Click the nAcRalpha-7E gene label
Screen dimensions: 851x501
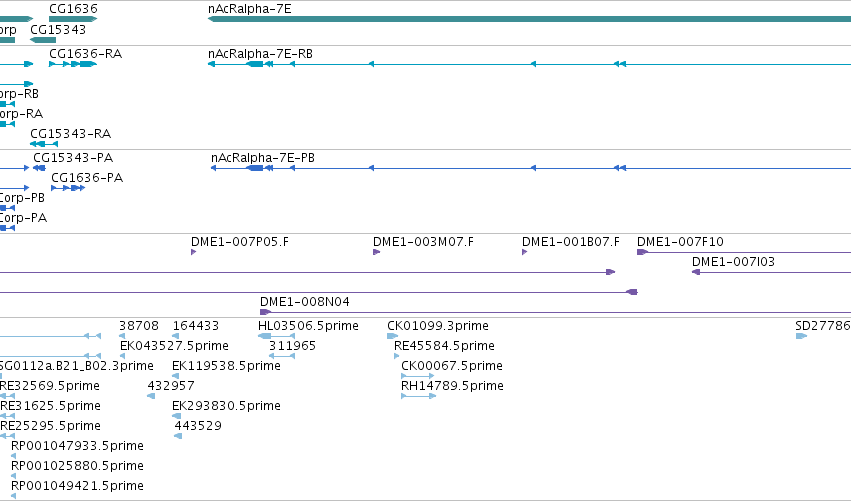pos(250,9)
